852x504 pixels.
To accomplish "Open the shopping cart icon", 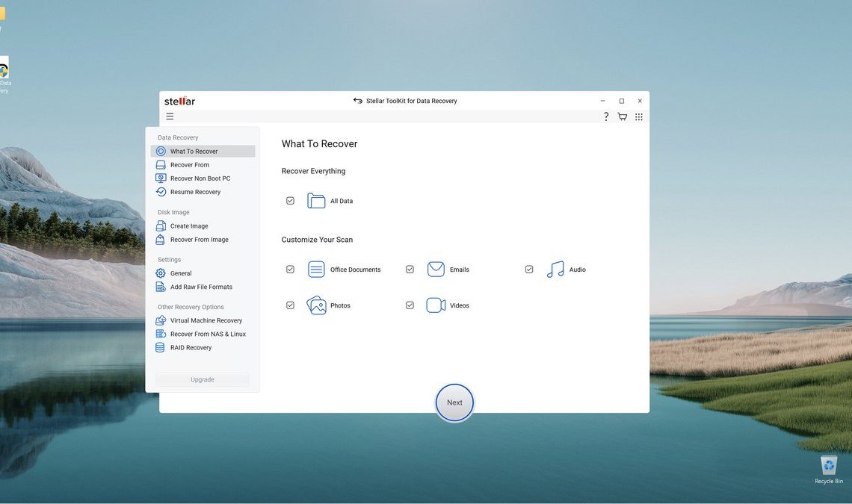I will pos(622,116).
